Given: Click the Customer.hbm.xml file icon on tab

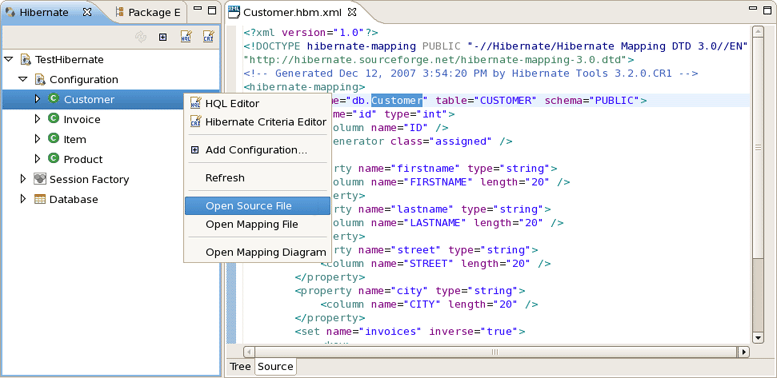Looking at the screenshot, I should pos(234,12).
